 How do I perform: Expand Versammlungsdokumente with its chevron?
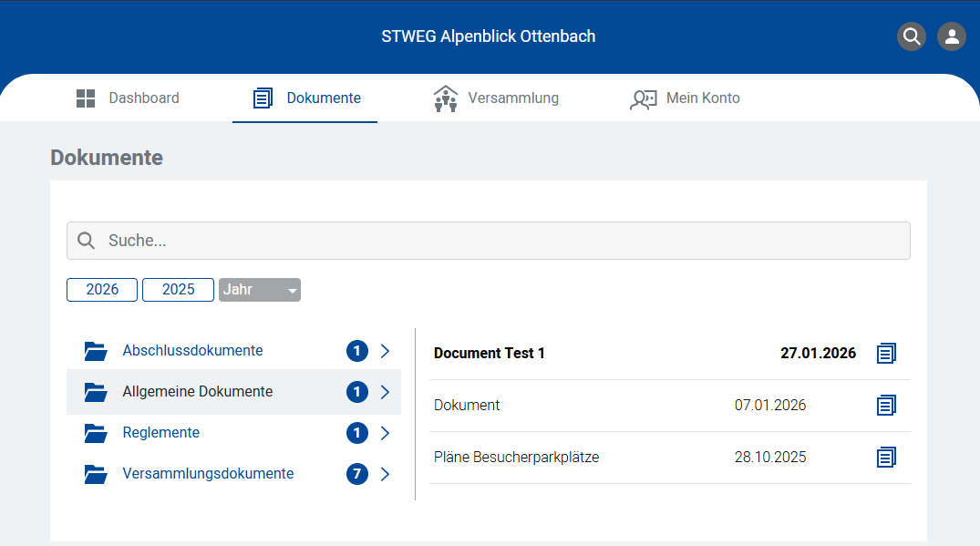point(385,473)
